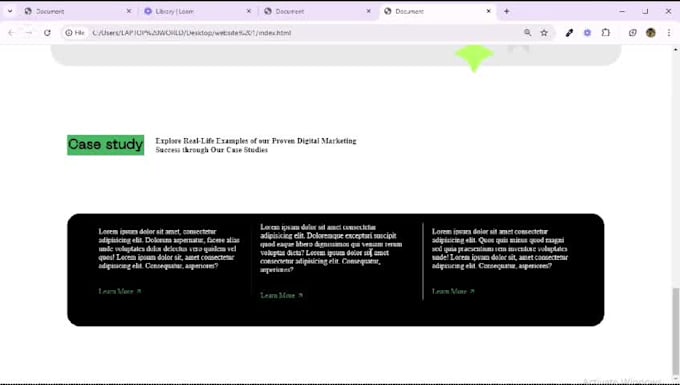Click the Explore Real-Life Examples description text

point(256,145)
